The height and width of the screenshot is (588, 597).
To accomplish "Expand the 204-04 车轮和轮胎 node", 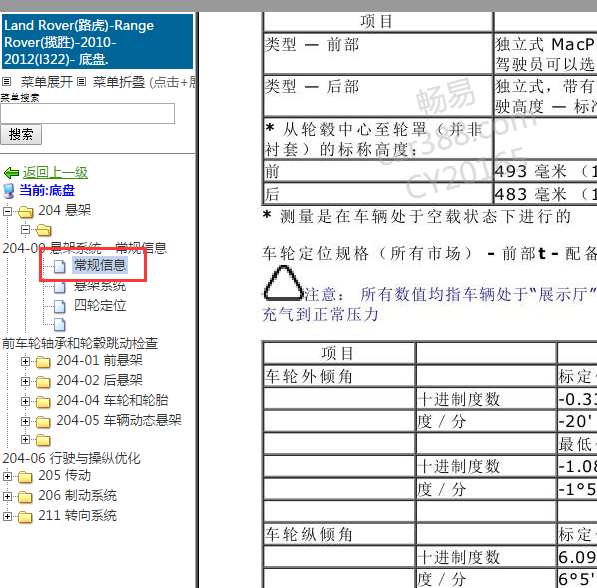I will 26,401.
